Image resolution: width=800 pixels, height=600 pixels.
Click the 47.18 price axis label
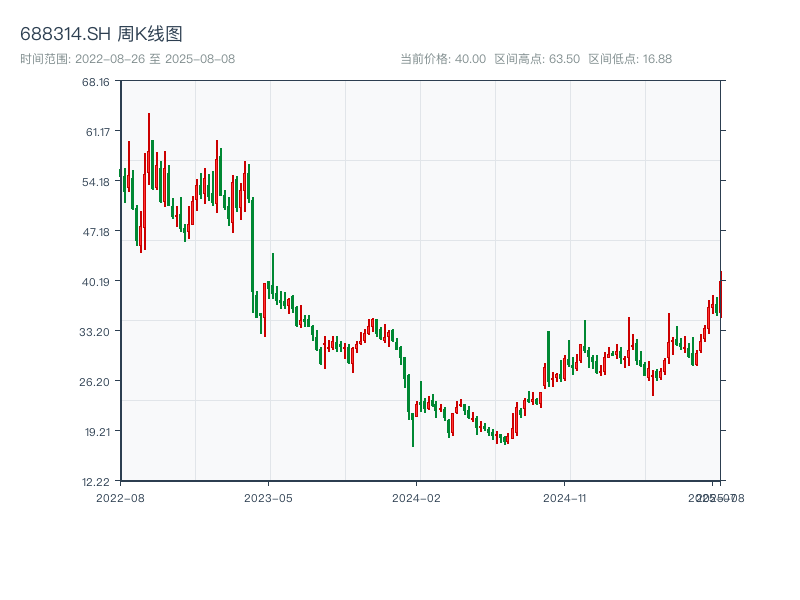click(96, 232)
